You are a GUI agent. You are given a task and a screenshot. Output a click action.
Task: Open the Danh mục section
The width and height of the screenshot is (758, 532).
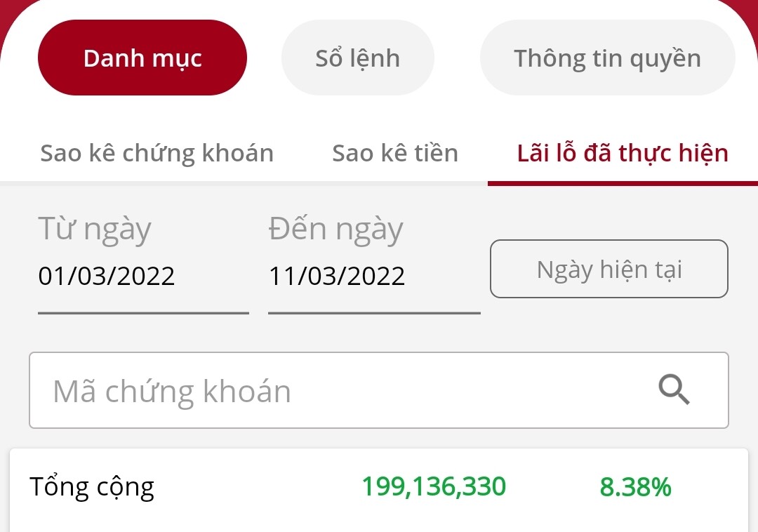142,58
